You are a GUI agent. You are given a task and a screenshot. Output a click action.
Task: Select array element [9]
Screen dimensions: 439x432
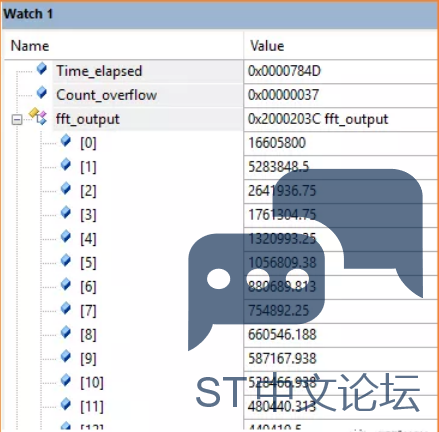[88, 359]
